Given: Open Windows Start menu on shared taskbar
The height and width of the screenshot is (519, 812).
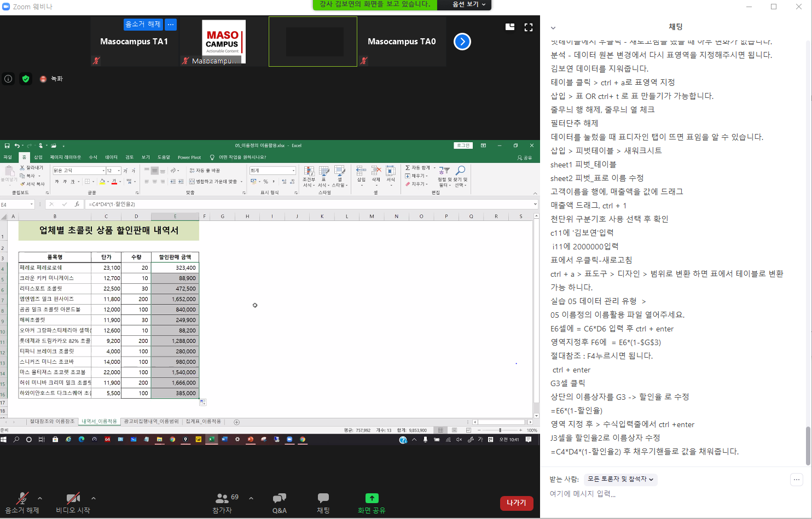Looking at the screenshot, I should [4, 439].
